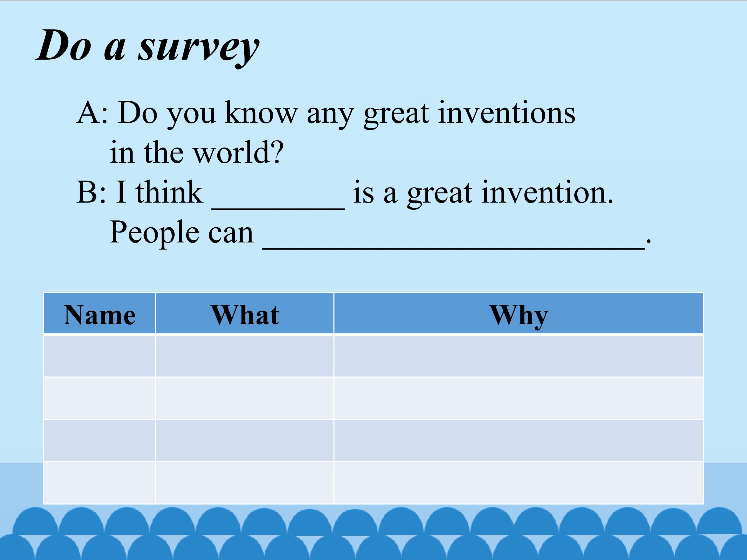The height and width of the screenshot is (560, 747).
Task: Click the text "is a great invention."
Action: pos(483,193)
